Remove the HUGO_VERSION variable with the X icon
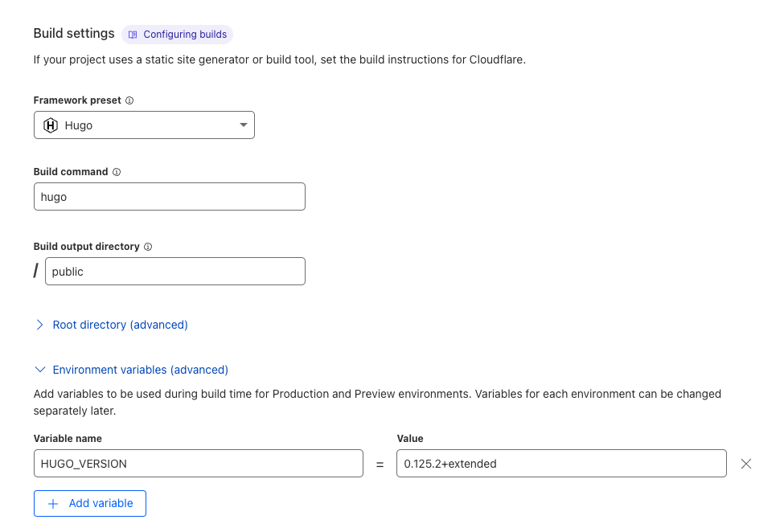This screenshot has height=532, width=784. 745,464
